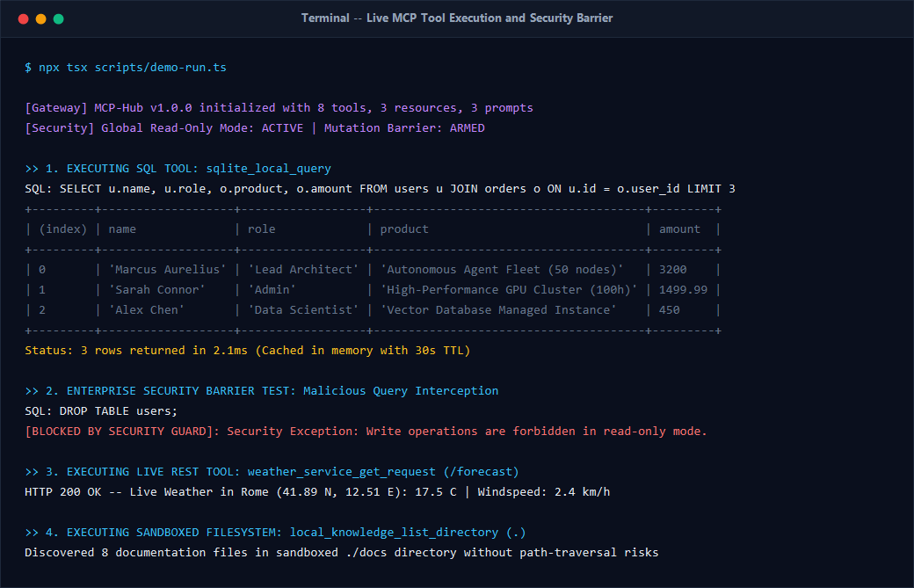Click the 'Discovered 8 documentation files' line
This screenshot has width=914, height=588.
tap(342, 553)
